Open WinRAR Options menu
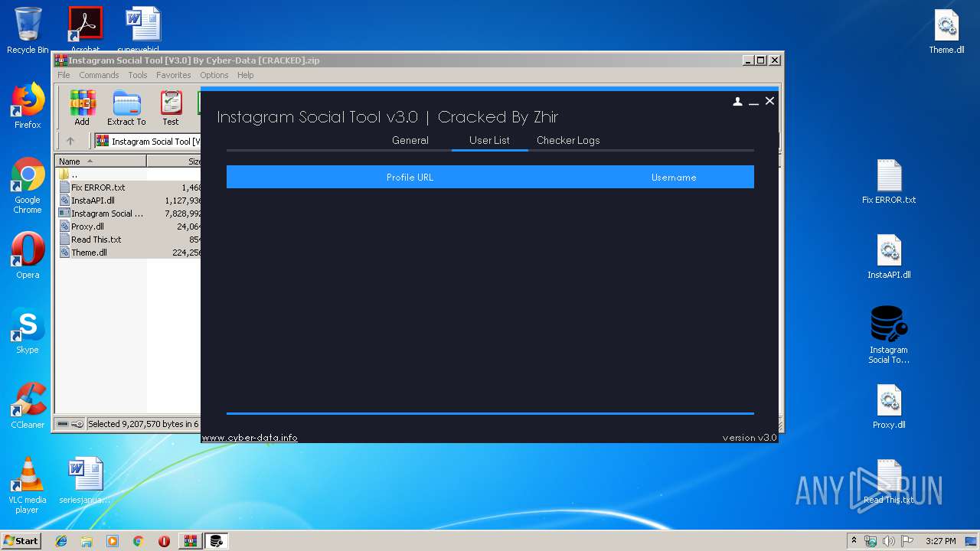This screenshot has width=980, height=551. tap(214, 75)
